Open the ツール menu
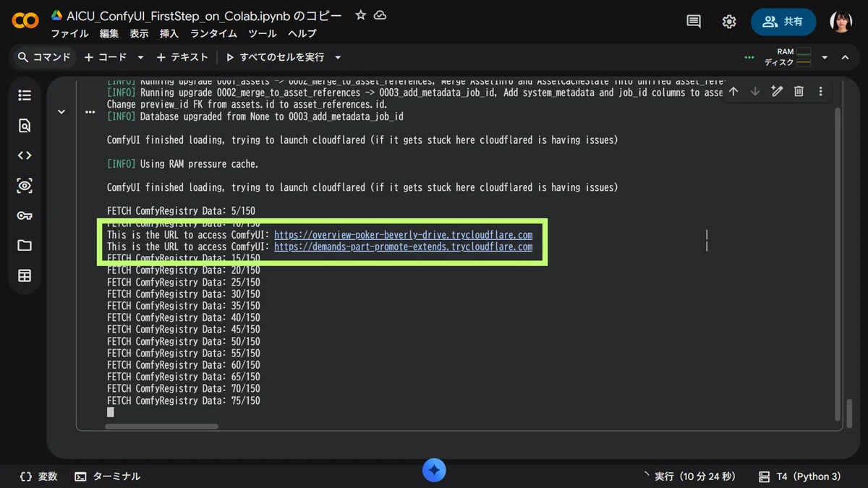 coord(263,34)
